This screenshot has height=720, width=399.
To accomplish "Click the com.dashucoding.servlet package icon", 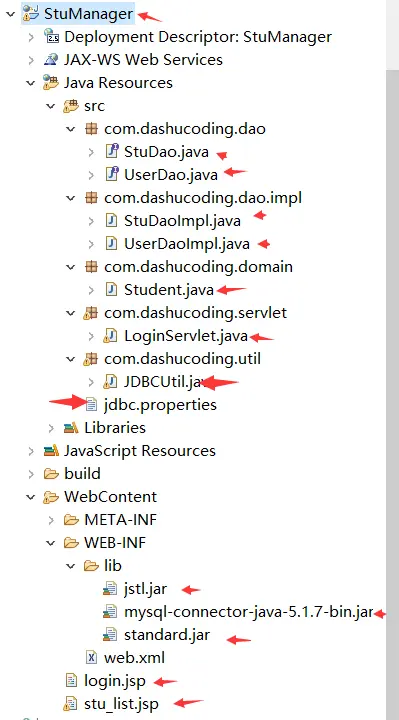I will click(90, 313).
